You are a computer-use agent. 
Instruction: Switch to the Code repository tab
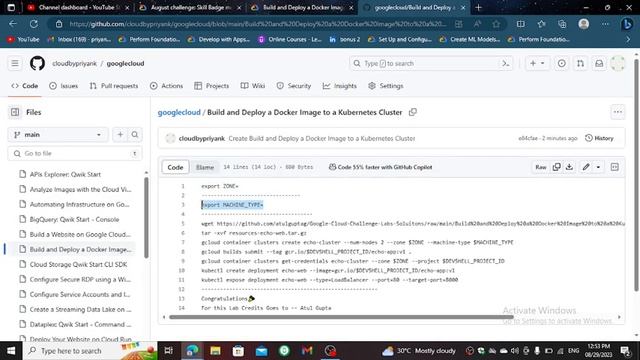pyautogui.click(x=25, y=86)
